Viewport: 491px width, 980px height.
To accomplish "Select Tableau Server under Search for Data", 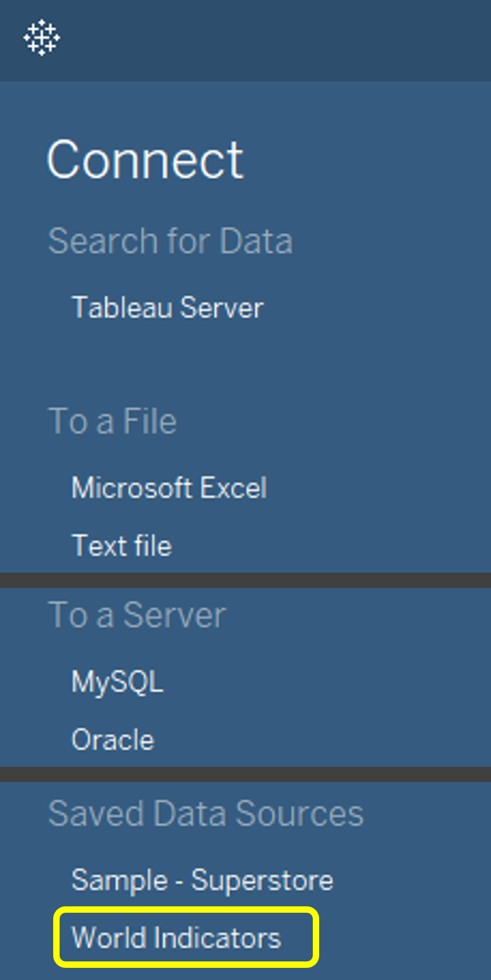I will tap(167, 308).
